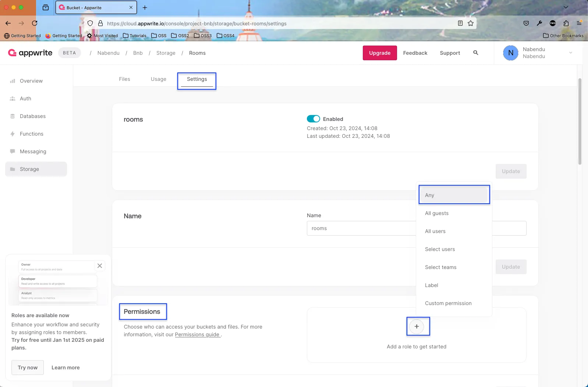Choose All users role
Viewport: 588px width, 387px height.
point(454,231)
